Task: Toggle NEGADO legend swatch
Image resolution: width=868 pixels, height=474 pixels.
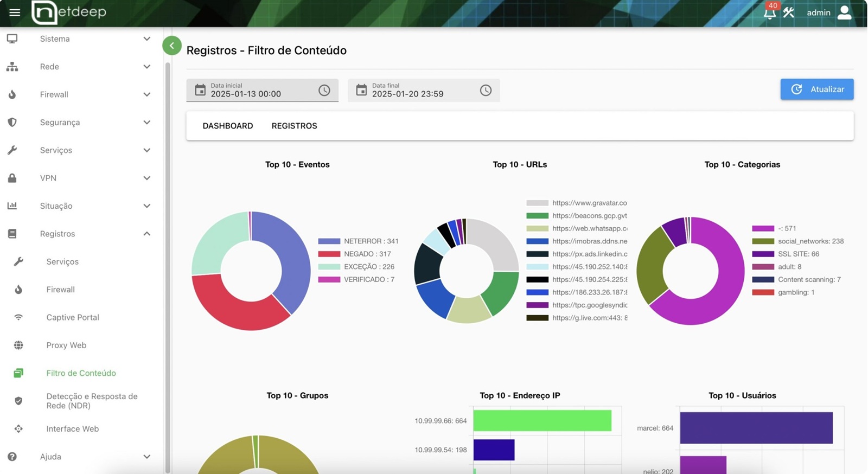Action: pos(329,254)
